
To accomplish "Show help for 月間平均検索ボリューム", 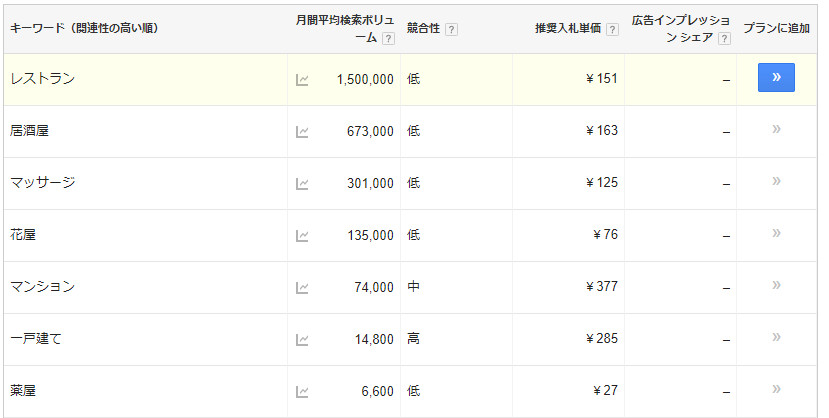I will 389,38.
